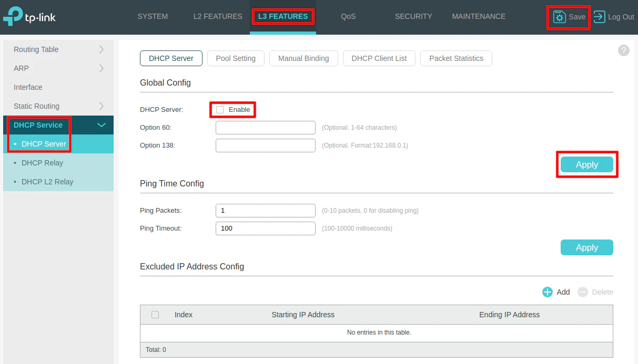This screenshot has height=364, width=638.
Task: Open the help question mark icon
Action: [624, 50]
